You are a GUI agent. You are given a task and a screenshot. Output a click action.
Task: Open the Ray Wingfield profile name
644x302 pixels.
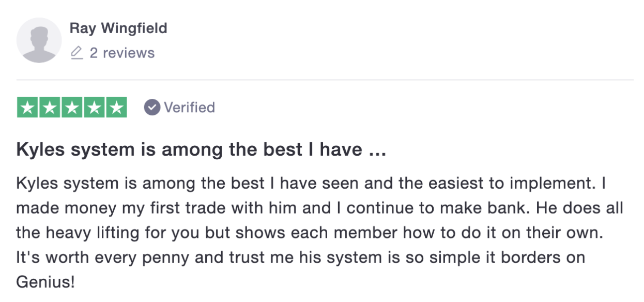pyautogui.click(x=118, y=28)
